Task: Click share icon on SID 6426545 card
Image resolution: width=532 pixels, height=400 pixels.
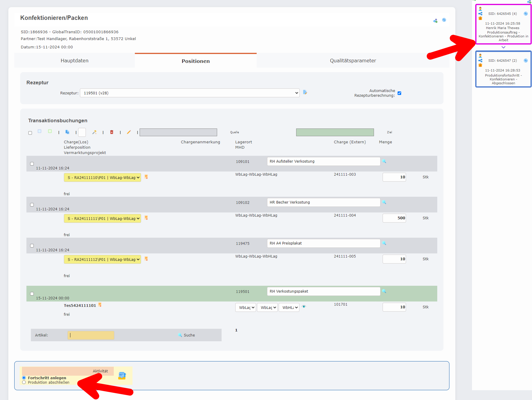Action: pyautogui.click(x=480, y=14)
